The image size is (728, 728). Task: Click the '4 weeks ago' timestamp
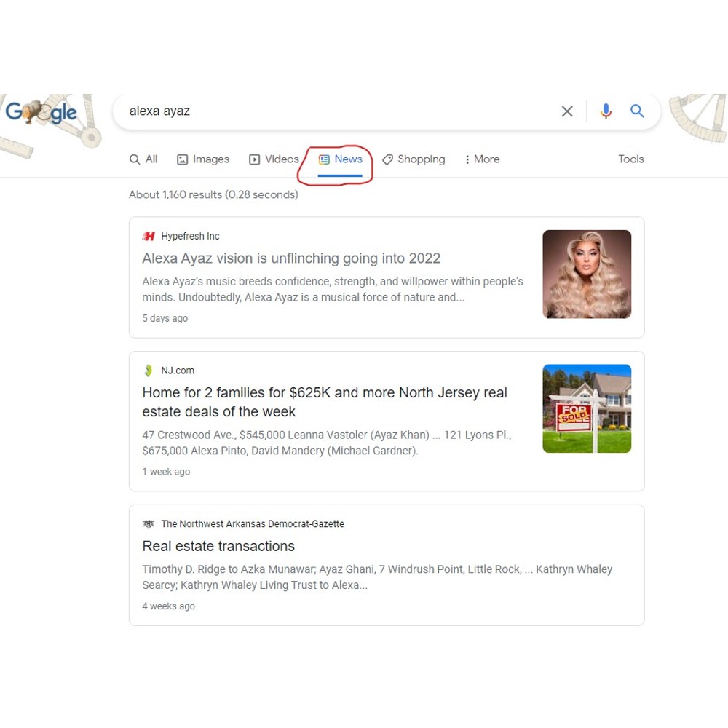click(x=169, y=606)
